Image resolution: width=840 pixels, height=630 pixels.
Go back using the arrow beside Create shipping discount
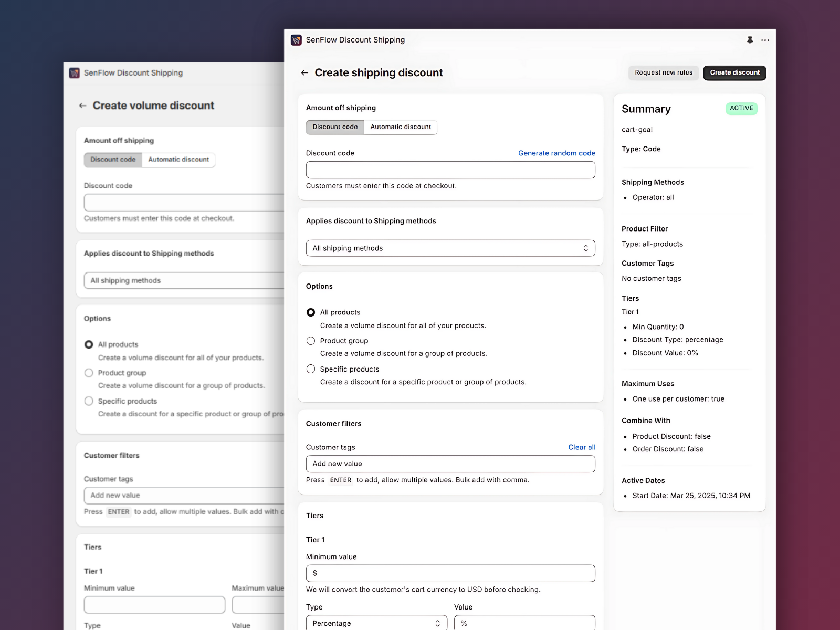pos(304,72)
